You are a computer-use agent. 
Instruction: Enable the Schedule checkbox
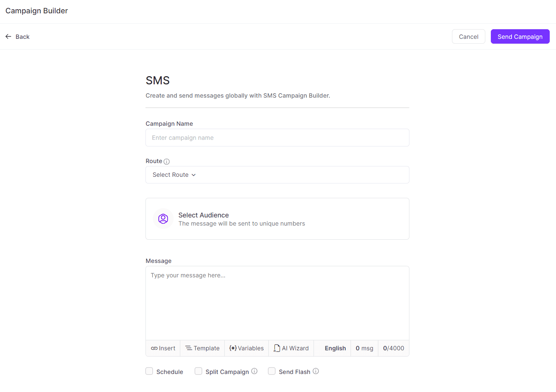[x=149, y=371]
